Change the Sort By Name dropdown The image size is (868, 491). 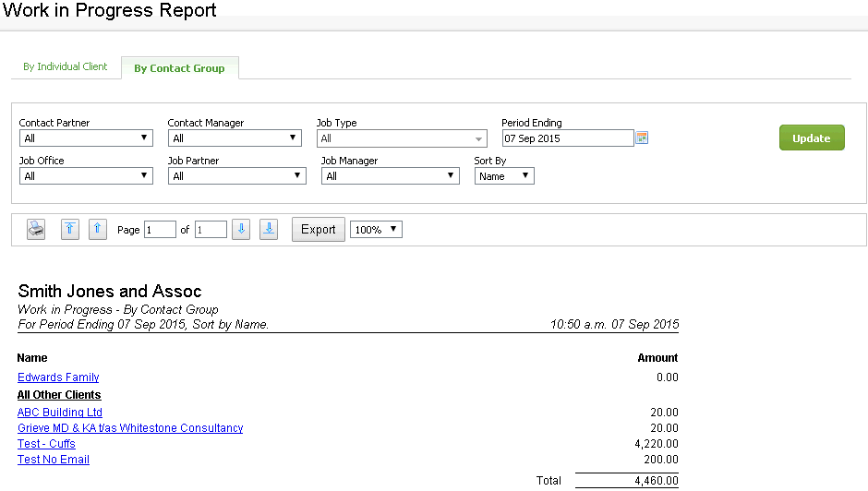point(504,176)
